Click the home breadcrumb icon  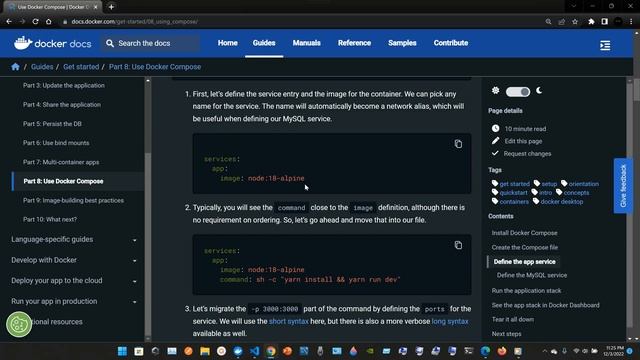point(16,67)
